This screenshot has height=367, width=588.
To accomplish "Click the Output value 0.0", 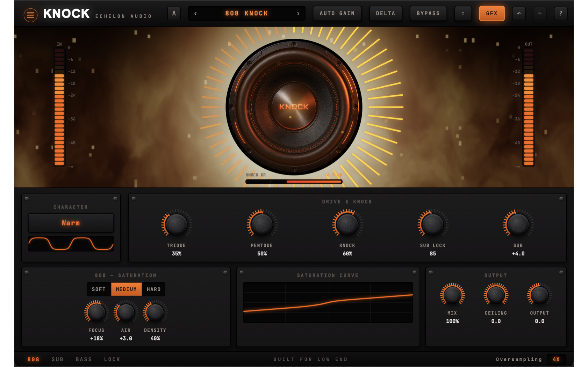I will pyautogui.click(x=539, y=321).
